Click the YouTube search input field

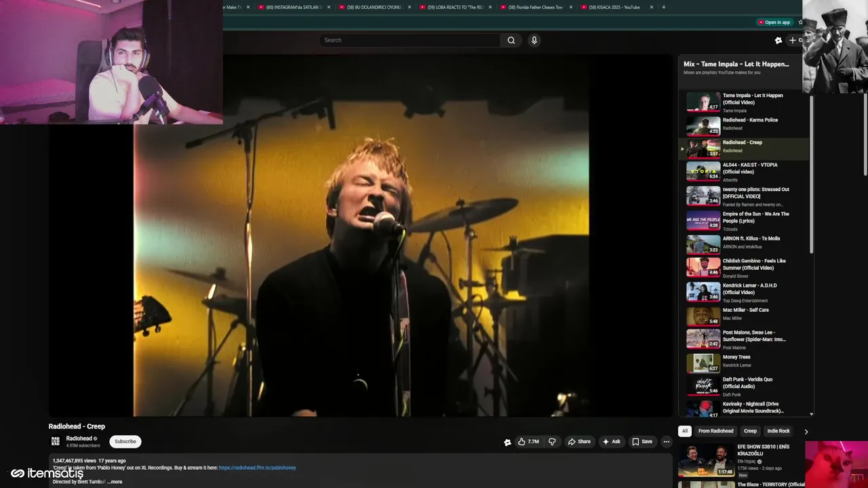410,40
